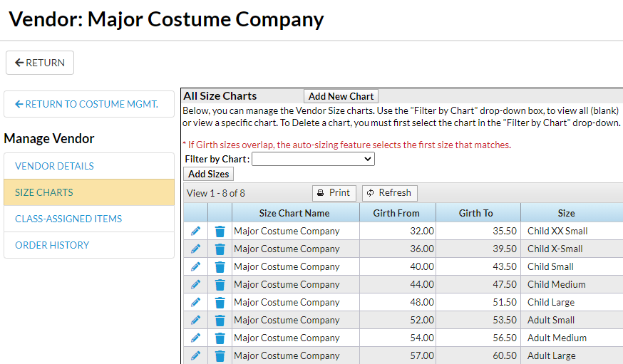Remove the Adult Large size row
This screenshot has width=623, height=364.
(x=220, y=355)
